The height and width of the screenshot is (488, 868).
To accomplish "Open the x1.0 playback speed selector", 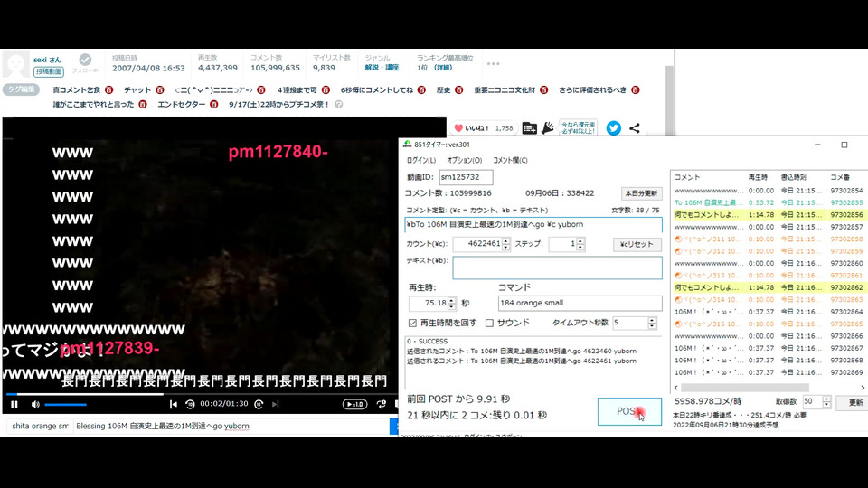I will (354, 404).
